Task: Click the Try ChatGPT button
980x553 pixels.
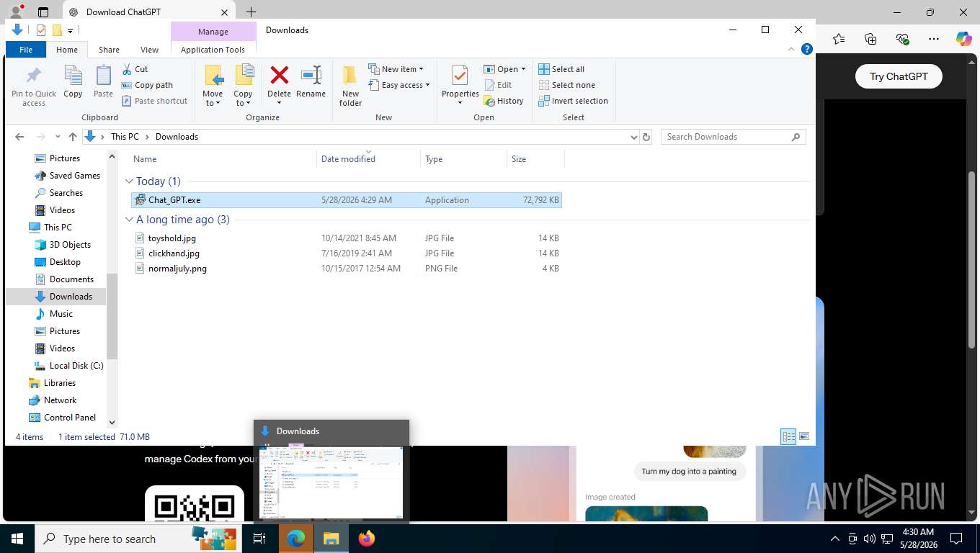Action: coord(899,76)
